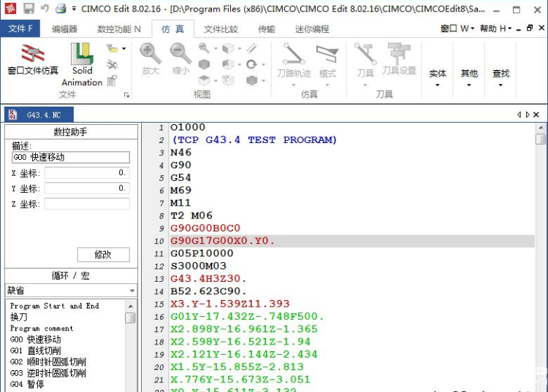Select G03 逆时针圆弧切削 in list

coord(48,373)
